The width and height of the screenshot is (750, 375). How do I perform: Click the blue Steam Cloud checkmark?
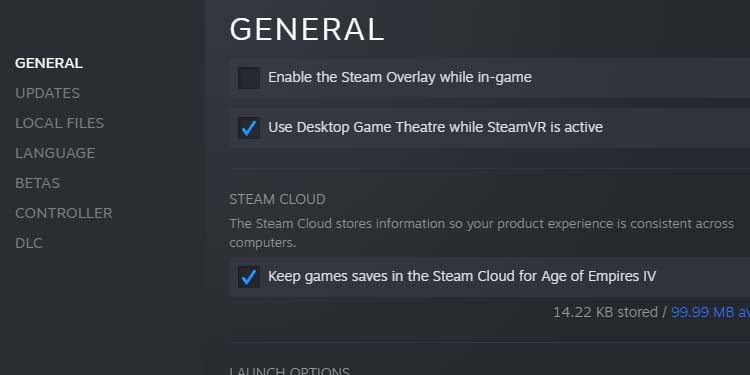point(249,277)
